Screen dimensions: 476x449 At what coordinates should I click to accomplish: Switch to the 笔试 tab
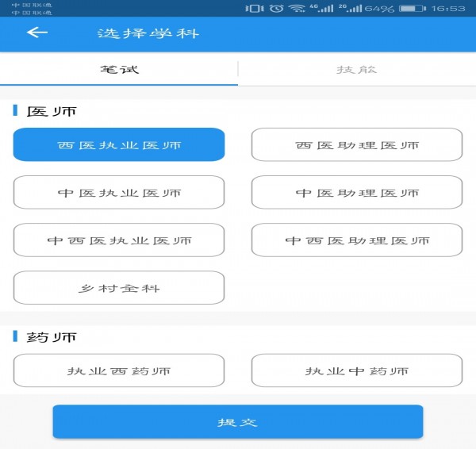119,69
